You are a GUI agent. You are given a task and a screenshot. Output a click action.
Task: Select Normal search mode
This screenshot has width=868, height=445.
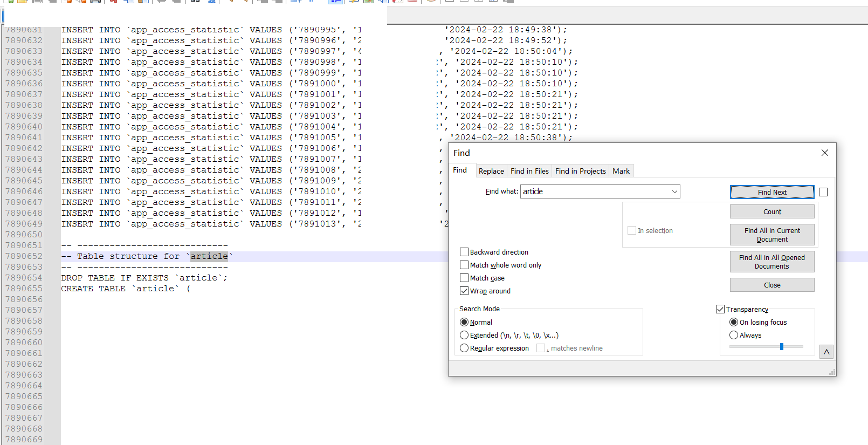click(464, 322)
